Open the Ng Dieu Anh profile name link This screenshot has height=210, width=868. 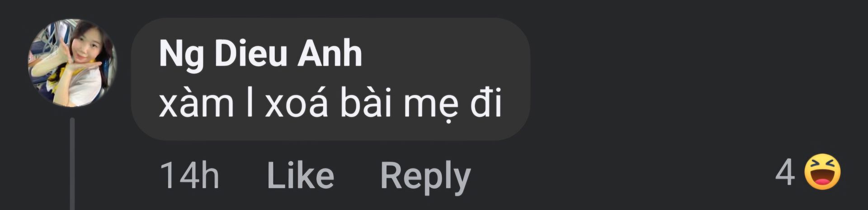(260, 54)
